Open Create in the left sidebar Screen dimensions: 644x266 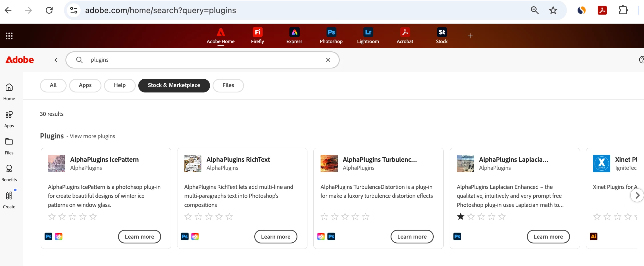pos(9,200)
